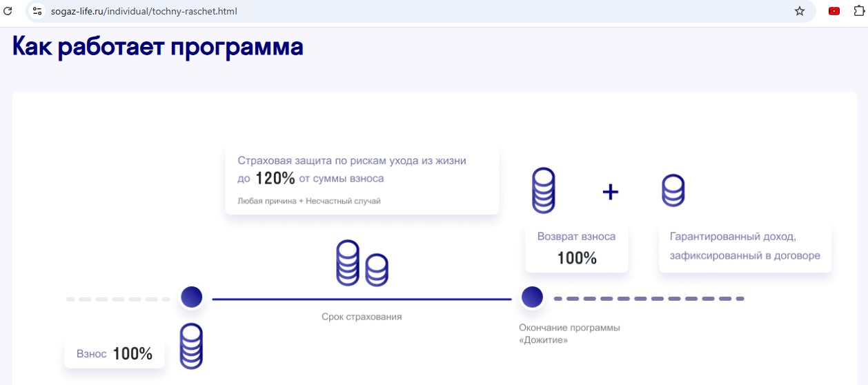Screen dimensions: 868x385
Task: Click the coin stack beside Взнос 100%
Action: tap(191, 346)
